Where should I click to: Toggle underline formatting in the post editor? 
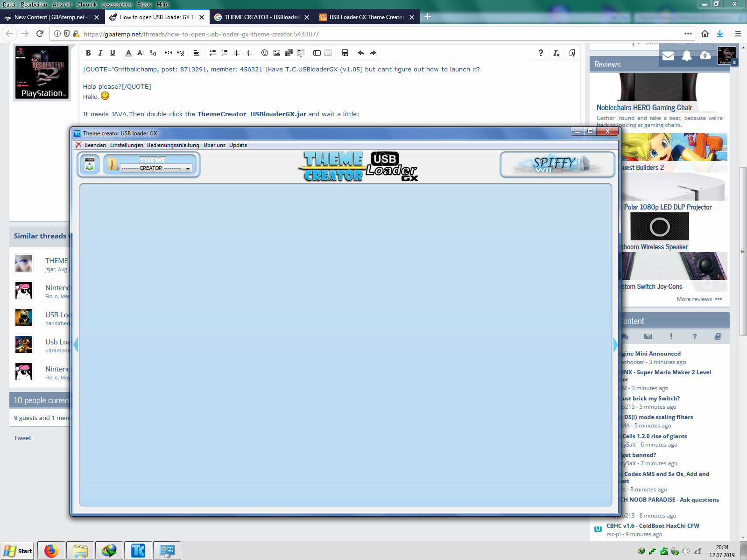(113, 53)
